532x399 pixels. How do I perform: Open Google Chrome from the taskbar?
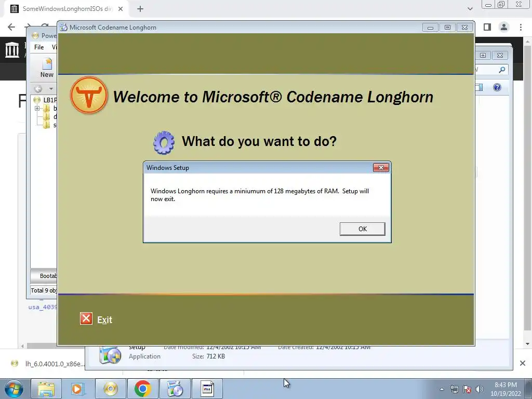(142, 389)
